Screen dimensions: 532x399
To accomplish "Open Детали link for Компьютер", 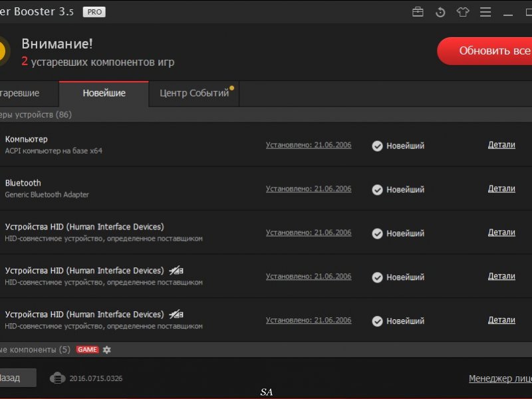I will tap(501, 145).
